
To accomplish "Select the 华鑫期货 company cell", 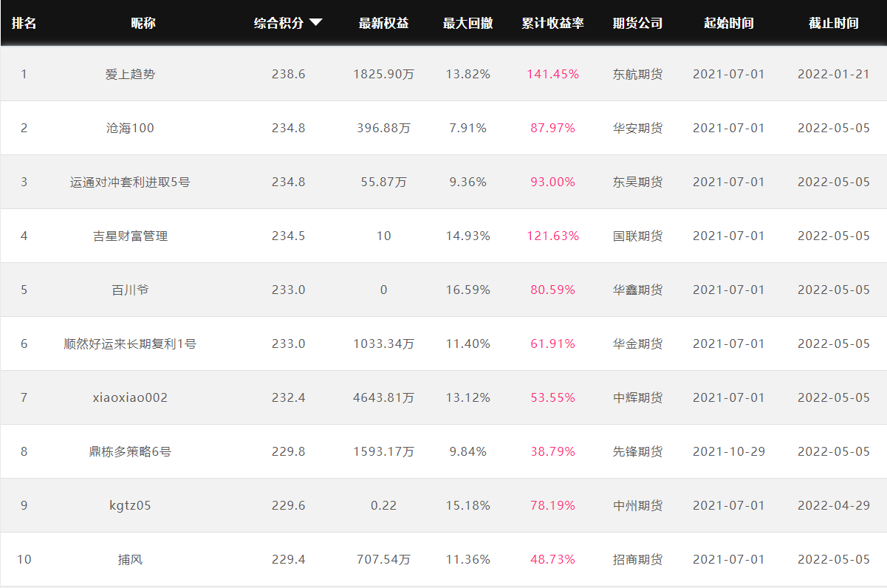I will coord(637,290).
